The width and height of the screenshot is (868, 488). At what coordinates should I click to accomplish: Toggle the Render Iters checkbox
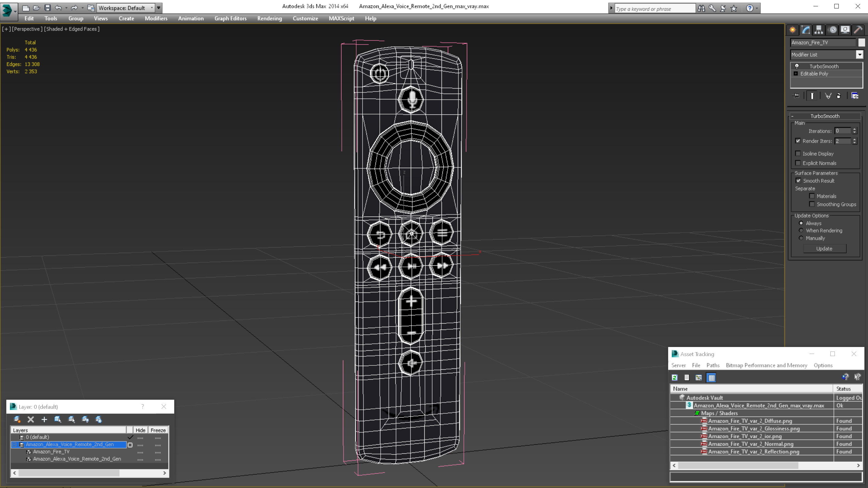click(798, 141)
